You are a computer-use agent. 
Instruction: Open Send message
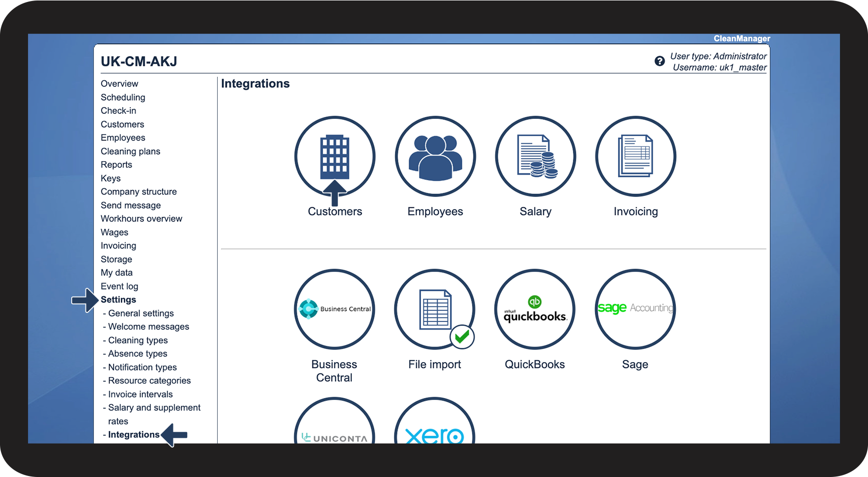(131, 205)
